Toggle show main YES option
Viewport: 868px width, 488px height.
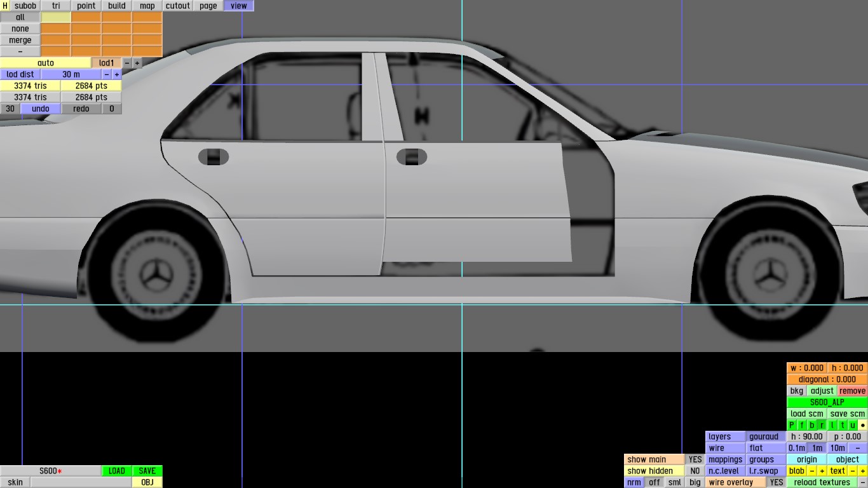pos(695,459)
